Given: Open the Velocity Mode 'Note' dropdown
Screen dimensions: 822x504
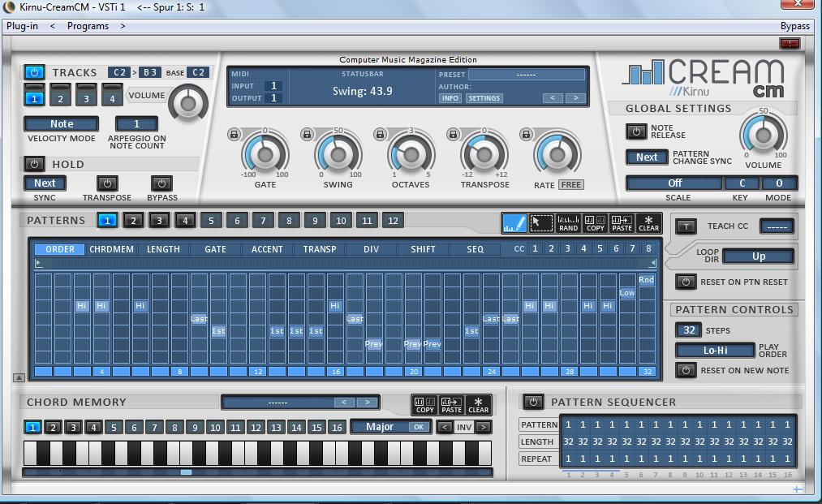Looking at the screenshot, I should tap(62, 124).
